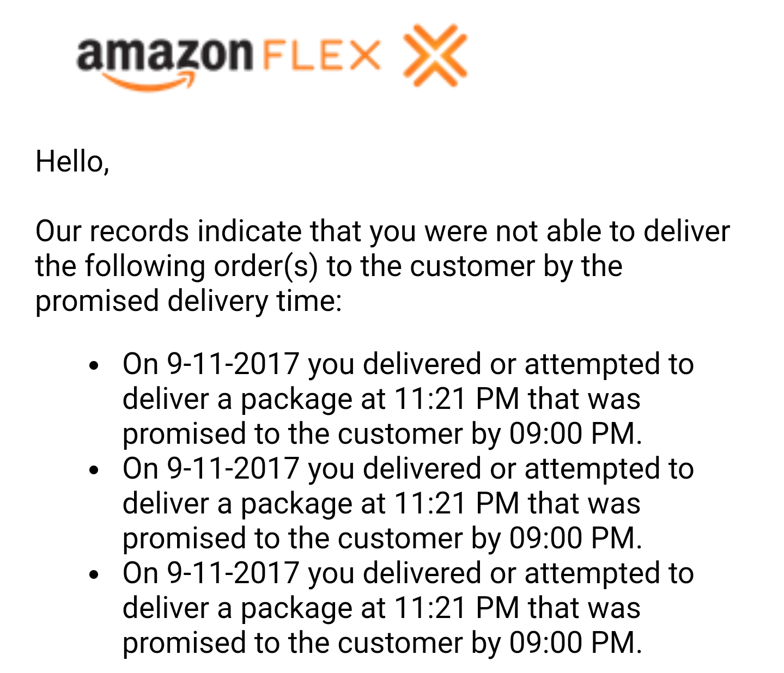Click the date 9-11-2017 in second bullet

pos(233,468)
